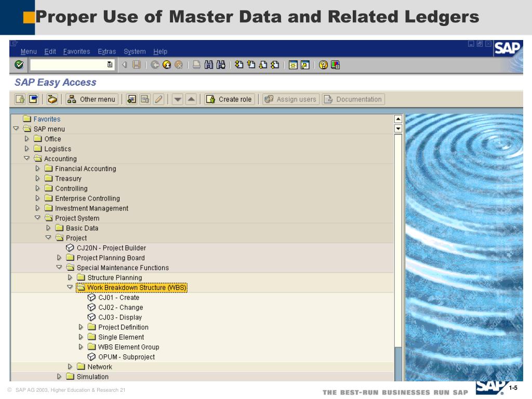Click the Delete Favorites icon
The width and height of the screenshot is (532, 399).
tap(145, 99)
